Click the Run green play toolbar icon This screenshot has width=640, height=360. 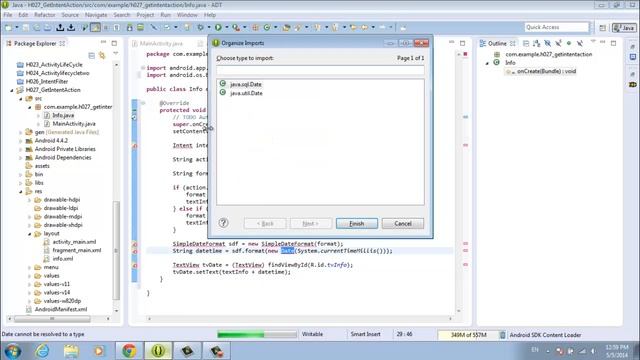[218, 27]
